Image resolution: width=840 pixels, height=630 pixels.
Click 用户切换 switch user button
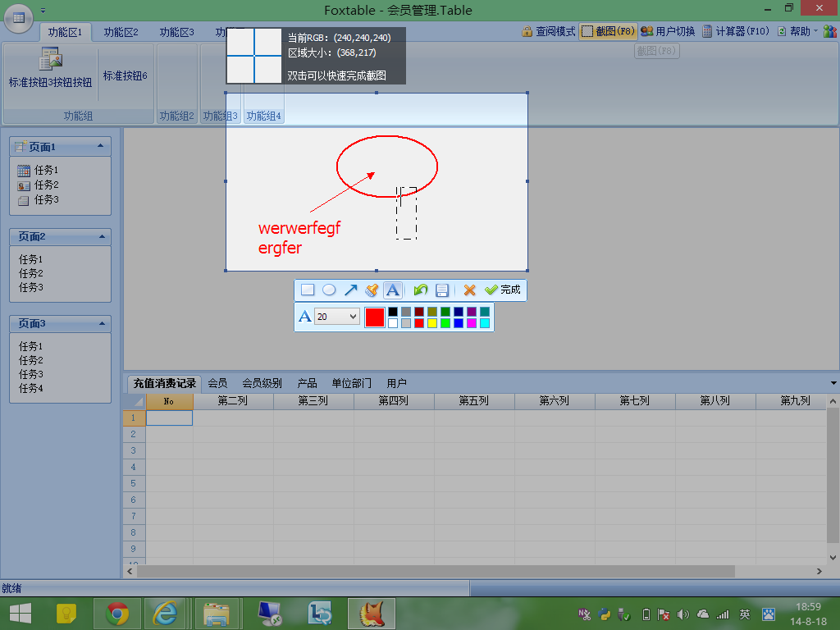[668, 32]
